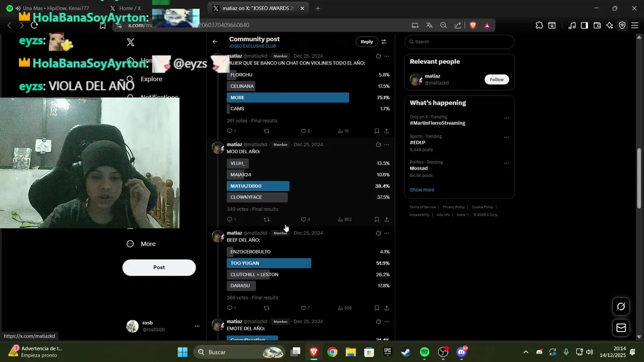Bookmark the top poll post with 361 votes

pos(377,131)
